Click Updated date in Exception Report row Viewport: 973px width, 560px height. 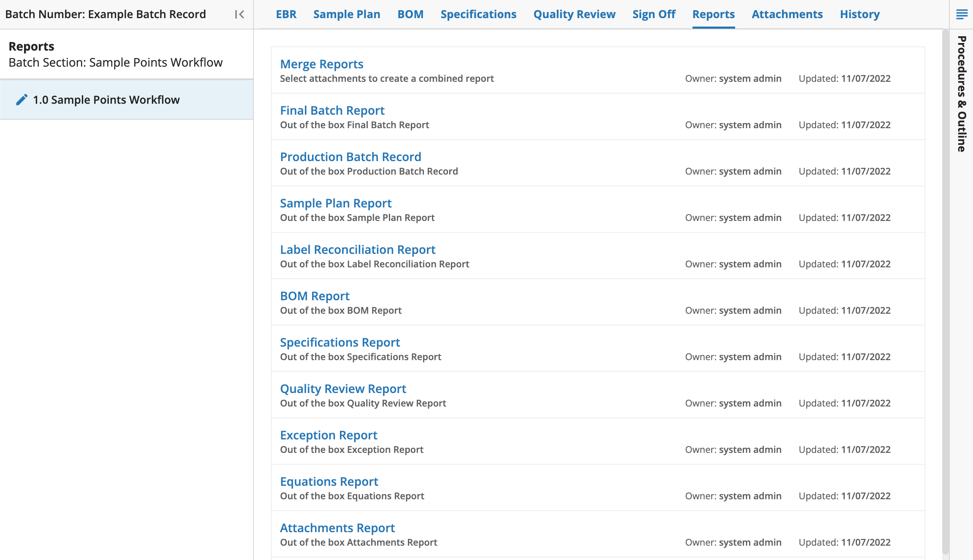pyautogui.click(x=844, y=450)
